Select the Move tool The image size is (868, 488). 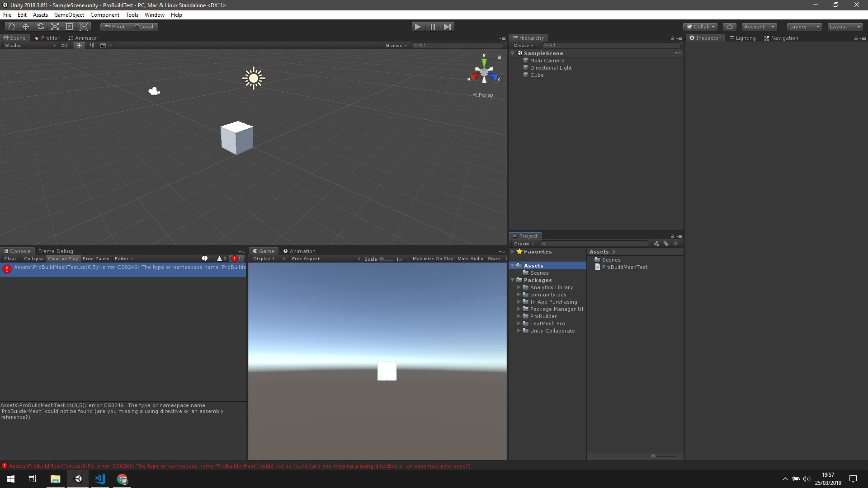tap(25, 26)
